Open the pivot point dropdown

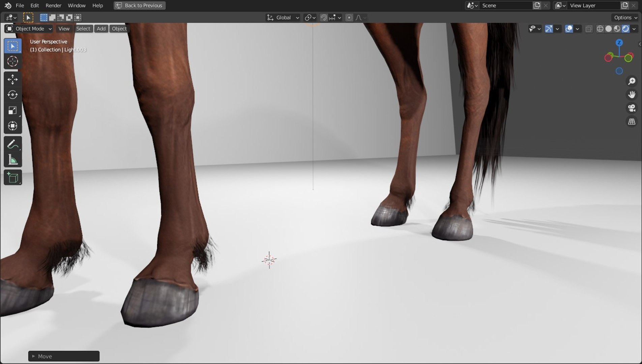(310, 18)
